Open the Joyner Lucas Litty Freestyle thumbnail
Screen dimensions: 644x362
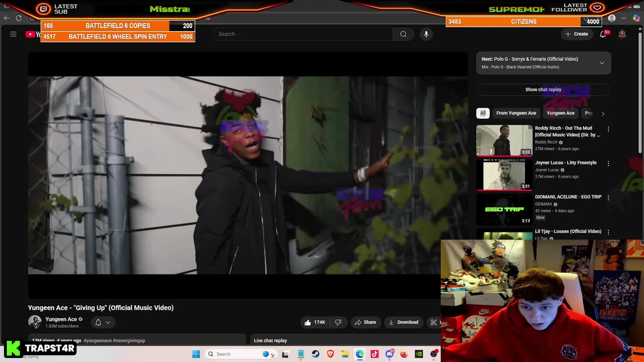pyautogui.click(x=504, y=174)
